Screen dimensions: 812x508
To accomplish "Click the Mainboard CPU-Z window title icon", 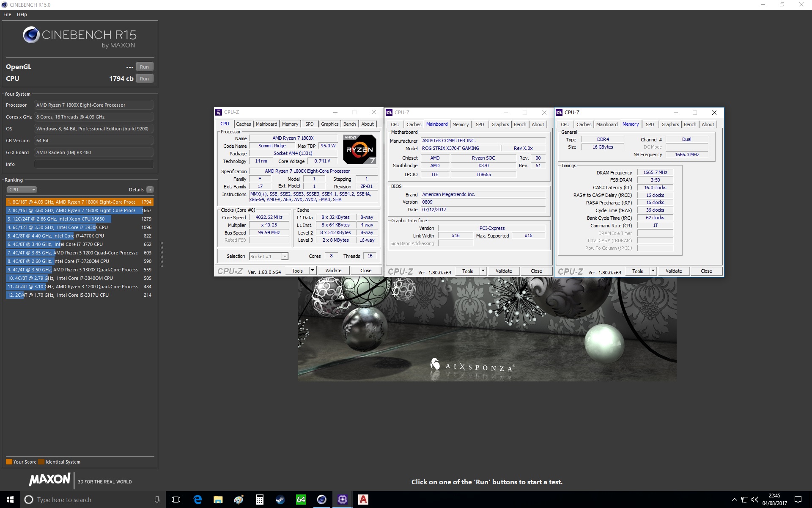I will point(389,113).
